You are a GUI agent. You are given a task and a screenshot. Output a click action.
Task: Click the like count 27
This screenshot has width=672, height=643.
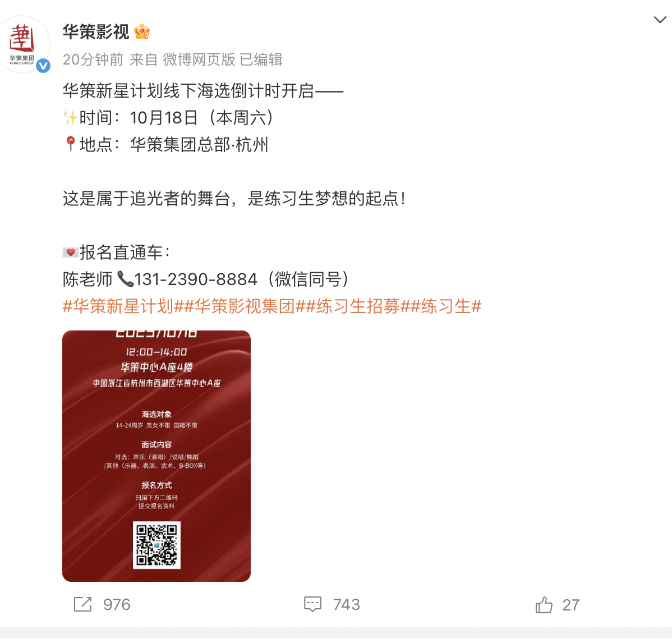[x=571, y=605]
